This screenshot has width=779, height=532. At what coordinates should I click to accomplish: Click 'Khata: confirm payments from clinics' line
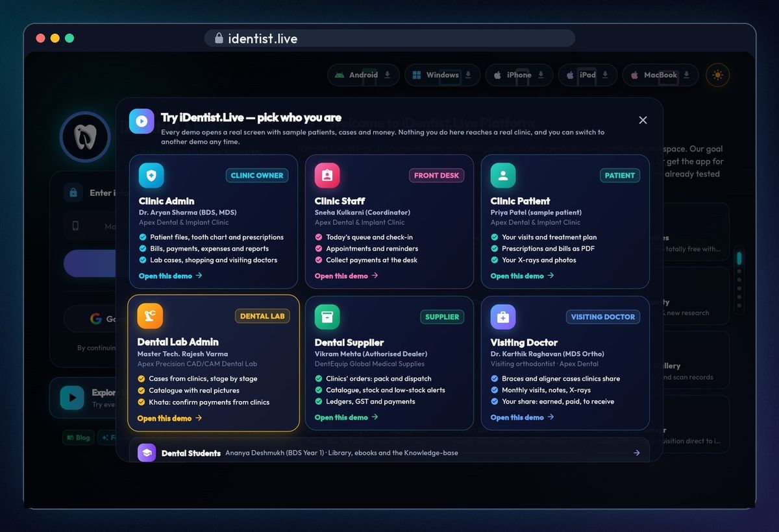tap(203, 402)
